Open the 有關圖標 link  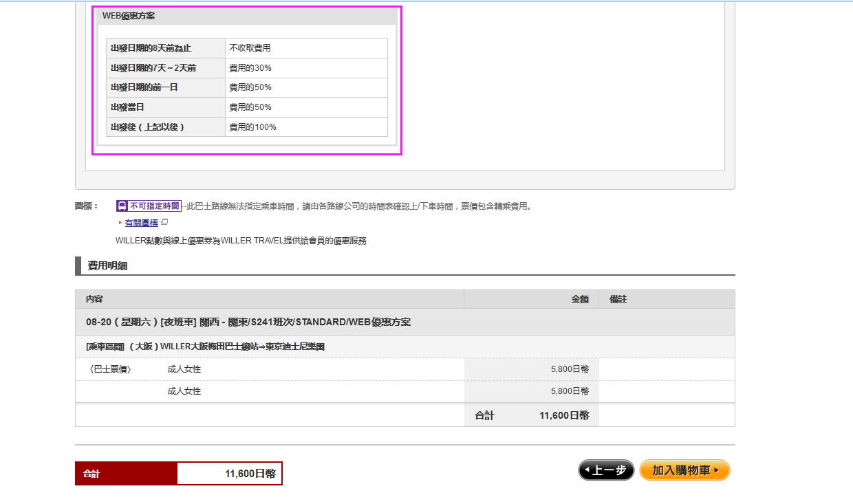point(141,223)
